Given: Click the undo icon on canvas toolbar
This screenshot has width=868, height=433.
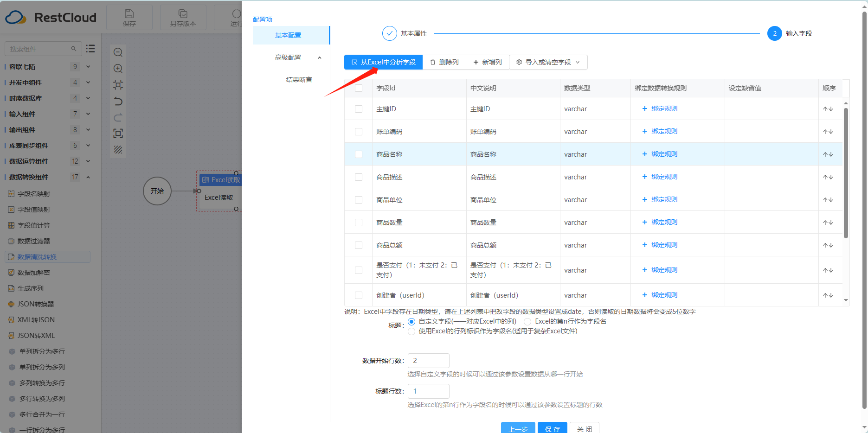Looking at the screenshot, I should [x=118, y=101].
